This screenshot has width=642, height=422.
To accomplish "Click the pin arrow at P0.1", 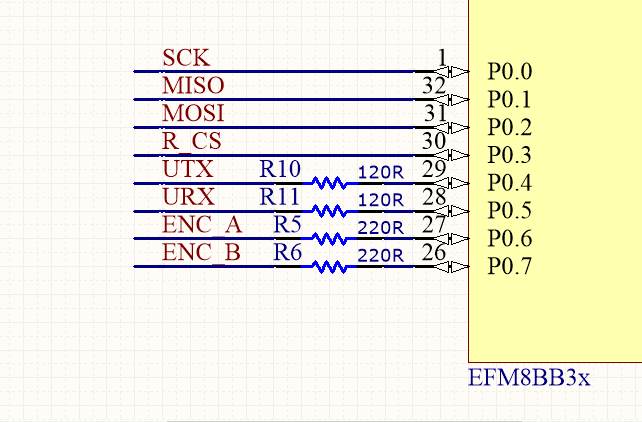I will (x=458, y=99).
